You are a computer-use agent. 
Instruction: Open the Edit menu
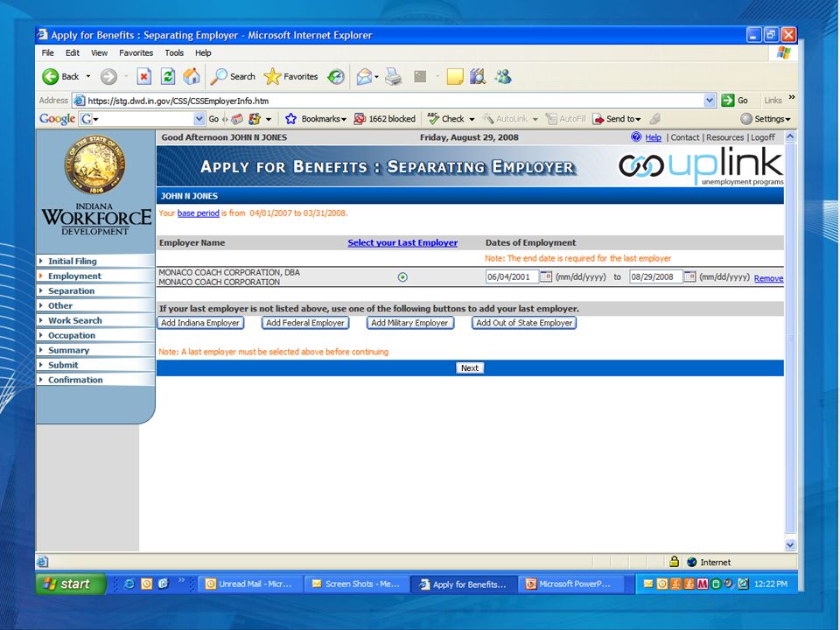(x=73, y=53)
